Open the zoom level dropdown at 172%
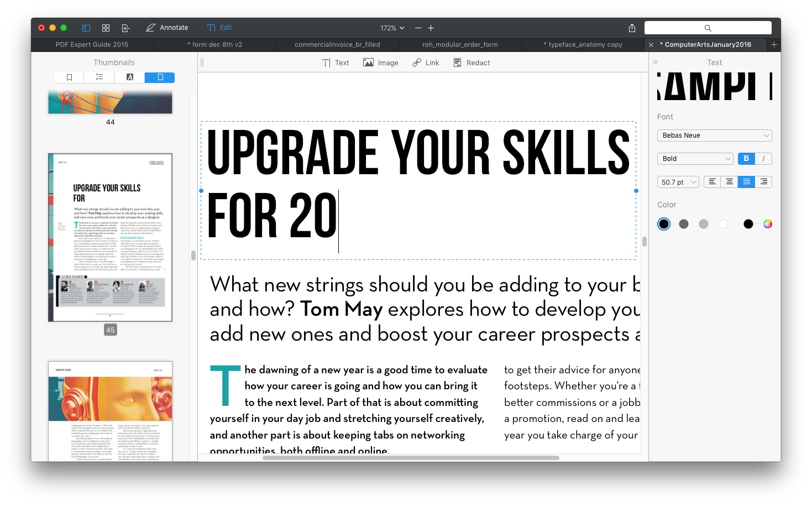The width and height of the screenshot is (812, 506). point(391,28)
